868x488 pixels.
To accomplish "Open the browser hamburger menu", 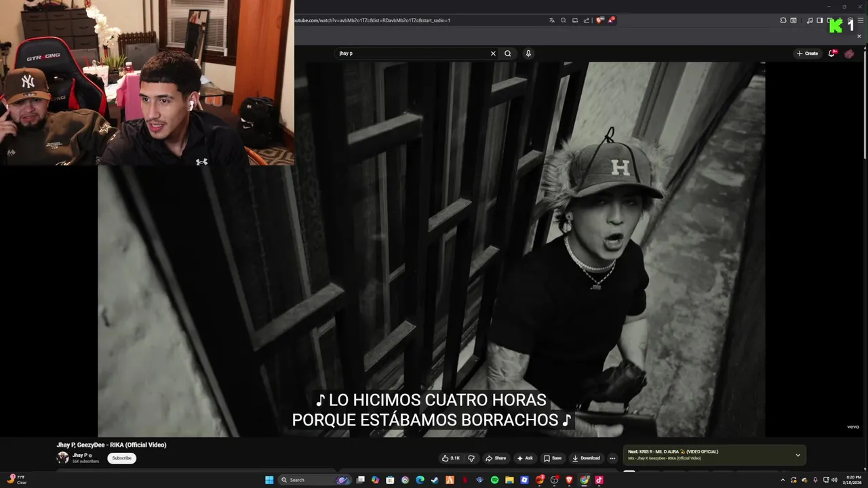I will 861,20.
